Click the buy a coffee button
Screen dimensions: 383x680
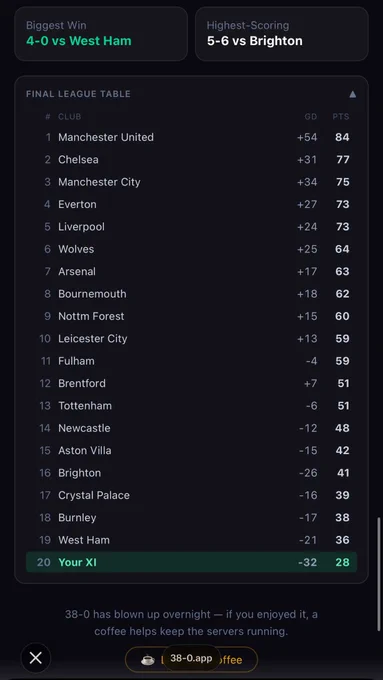pyautogui.click(x=191, y=660)
